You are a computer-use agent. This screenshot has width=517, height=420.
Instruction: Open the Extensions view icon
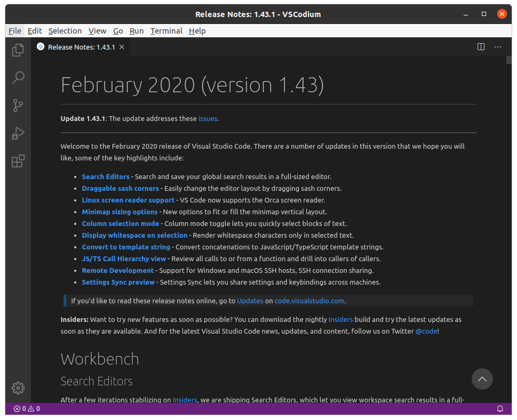click(x=18, y=161)
